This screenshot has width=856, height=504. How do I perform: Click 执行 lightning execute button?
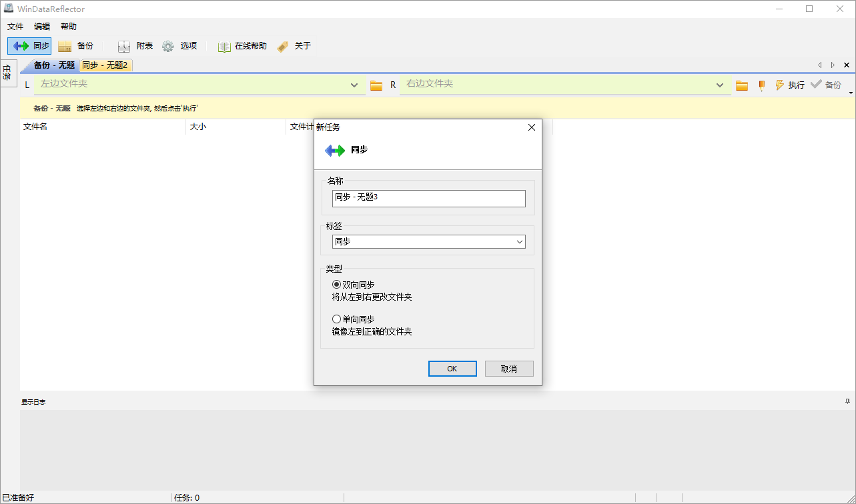coord(789,85)
